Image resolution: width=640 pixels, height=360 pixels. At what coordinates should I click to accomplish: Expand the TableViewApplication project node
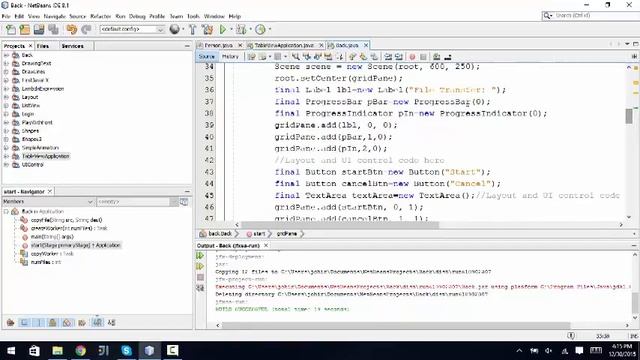(6, 156)
